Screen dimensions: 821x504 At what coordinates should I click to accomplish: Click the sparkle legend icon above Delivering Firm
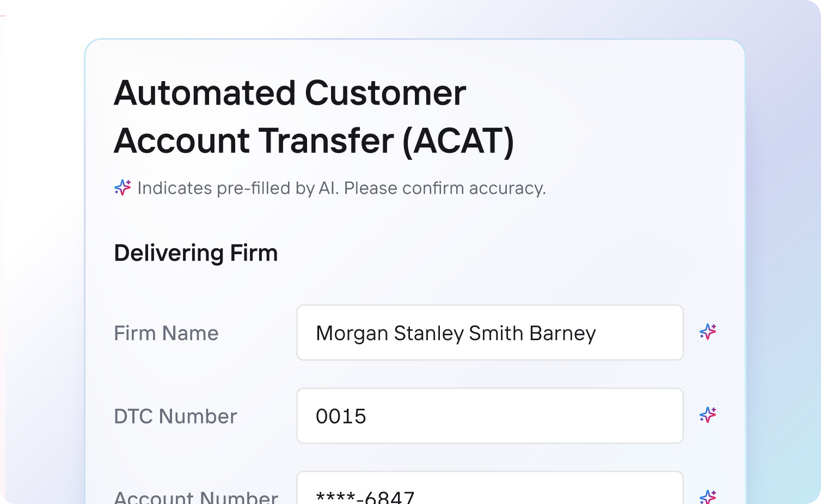point(121,188)
